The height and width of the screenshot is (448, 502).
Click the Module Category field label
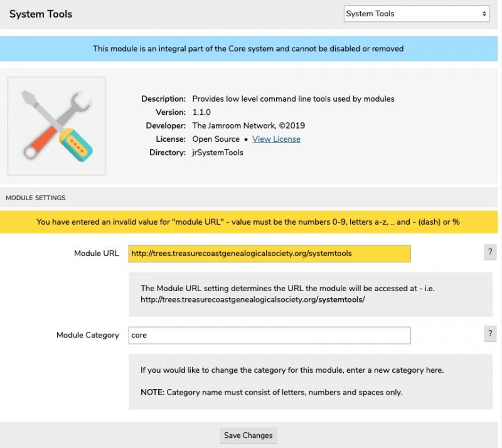[x=87, y=335]
